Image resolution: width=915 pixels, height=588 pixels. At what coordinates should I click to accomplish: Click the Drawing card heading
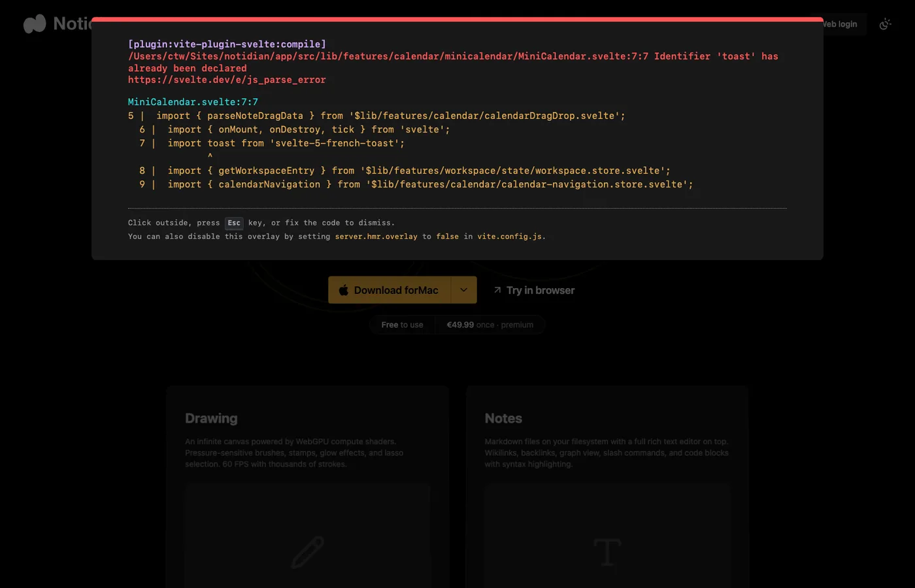pos(211,418)
